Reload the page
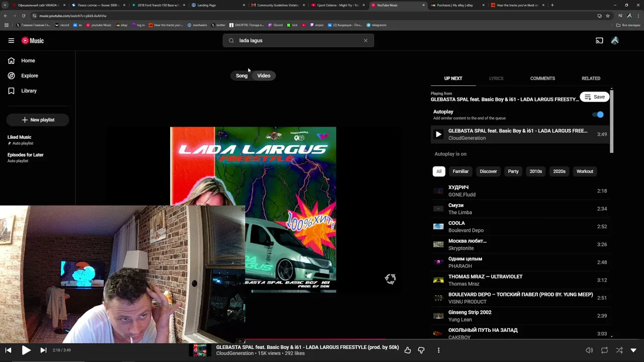The width and height of the screenshot is (644, 362). pos(23,16)
